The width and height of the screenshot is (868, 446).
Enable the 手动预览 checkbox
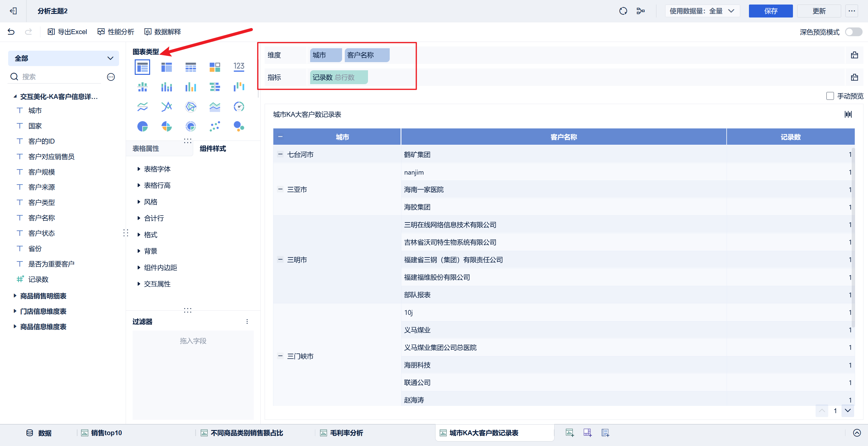tap(830, 96)
